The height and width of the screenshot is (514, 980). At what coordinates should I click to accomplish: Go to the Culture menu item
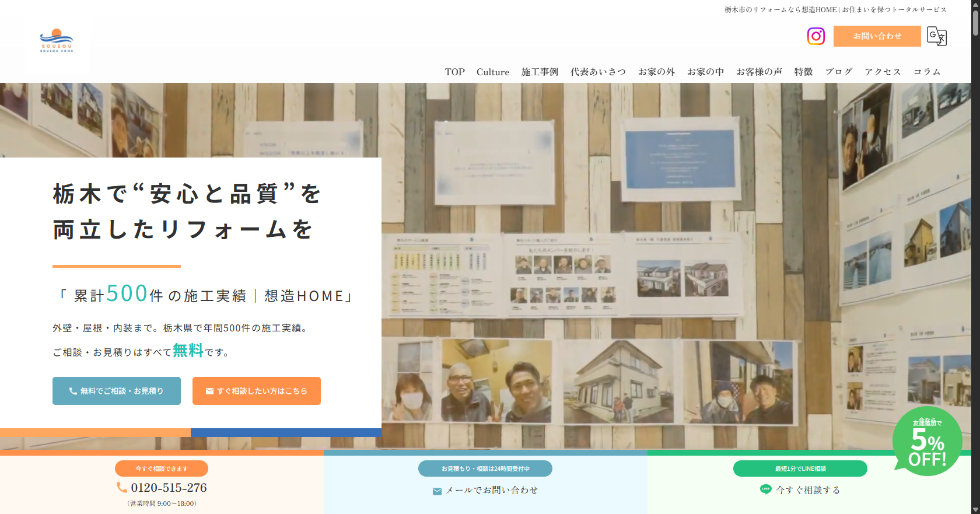(x=492, y=72)
